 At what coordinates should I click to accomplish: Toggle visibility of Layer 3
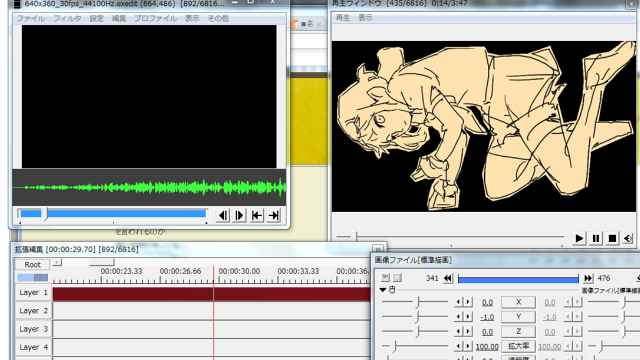pyautogui.click(x=33, y=329)
